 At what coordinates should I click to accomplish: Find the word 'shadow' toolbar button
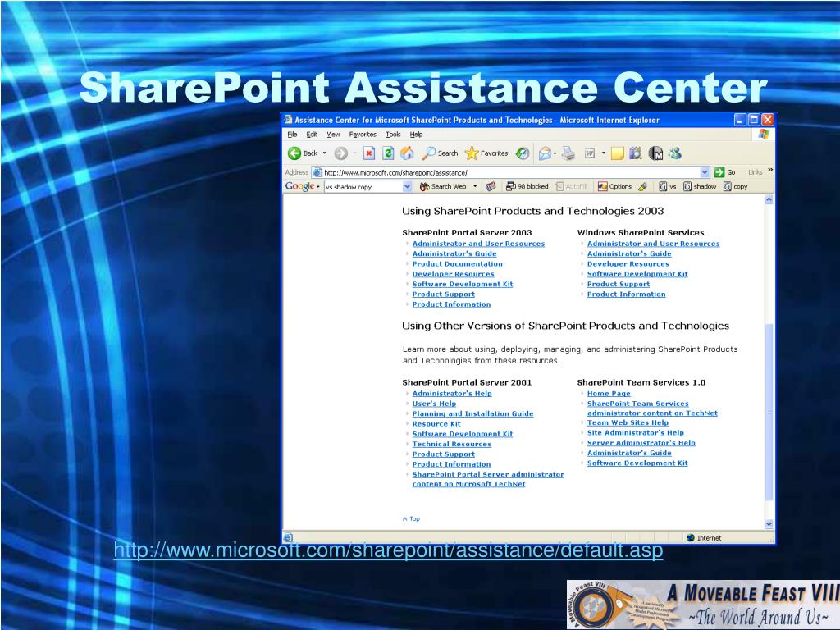coord(700,186)
